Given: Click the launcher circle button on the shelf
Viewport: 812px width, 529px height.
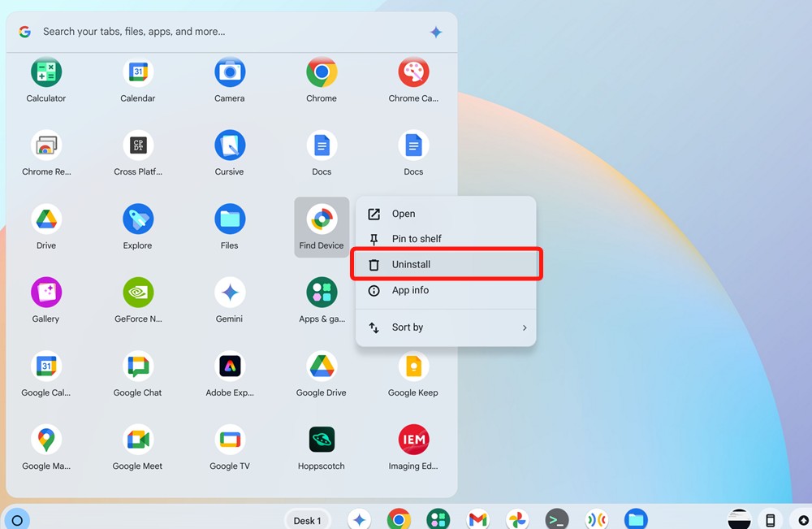Looking at the screenshot, I should (x=17, y=520).
